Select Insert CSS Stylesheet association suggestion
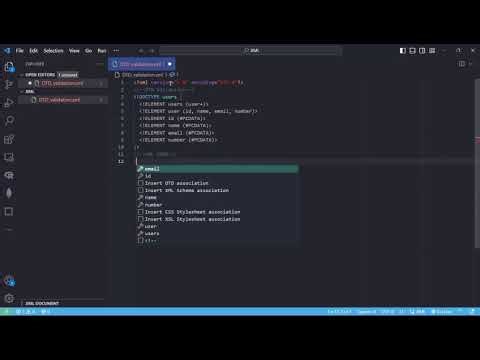 [217, 212]
